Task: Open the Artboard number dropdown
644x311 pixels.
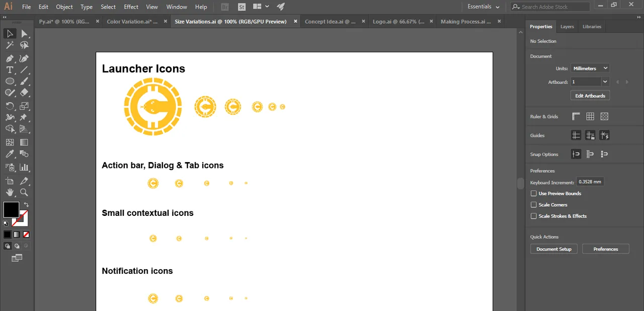Action: pos(605,82)
